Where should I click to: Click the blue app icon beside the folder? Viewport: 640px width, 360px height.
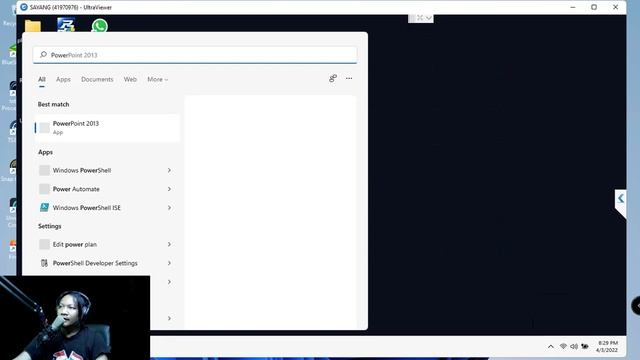(66, 25)
